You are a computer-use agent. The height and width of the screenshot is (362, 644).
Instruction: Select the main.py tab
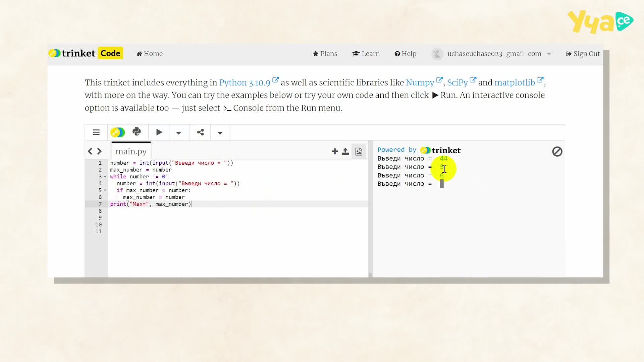[131, 151]
